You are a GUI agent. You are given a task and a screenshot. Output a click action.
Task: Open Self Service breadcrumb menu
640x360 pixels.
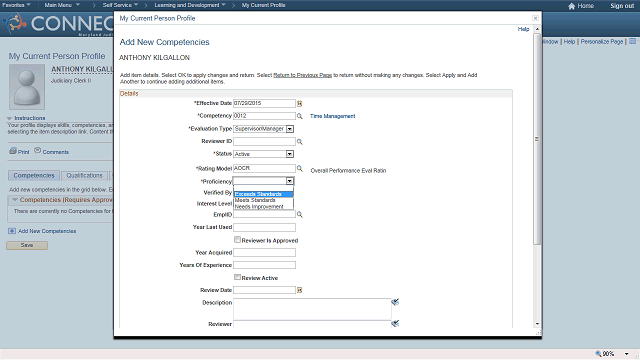click(120, 5)
